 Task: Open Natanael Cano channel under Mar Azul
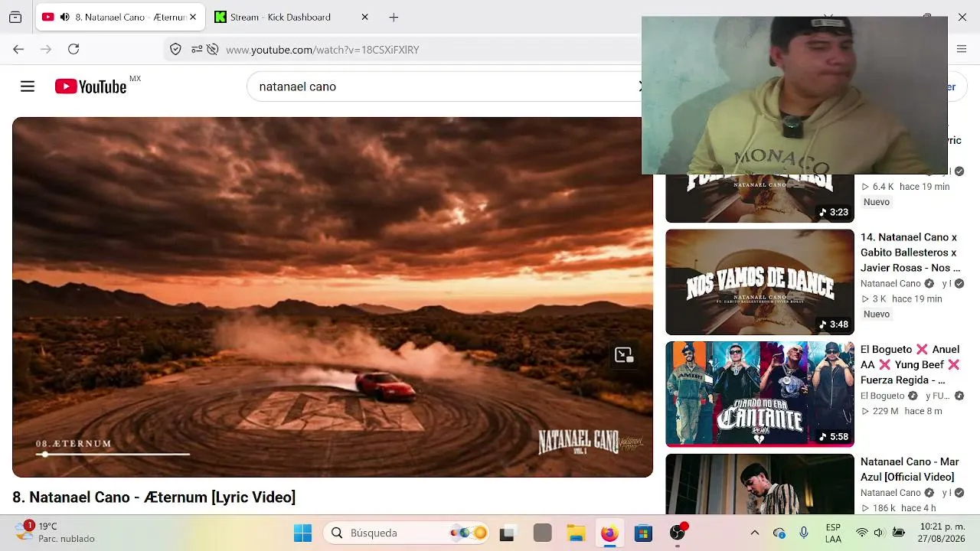point(890,493)
